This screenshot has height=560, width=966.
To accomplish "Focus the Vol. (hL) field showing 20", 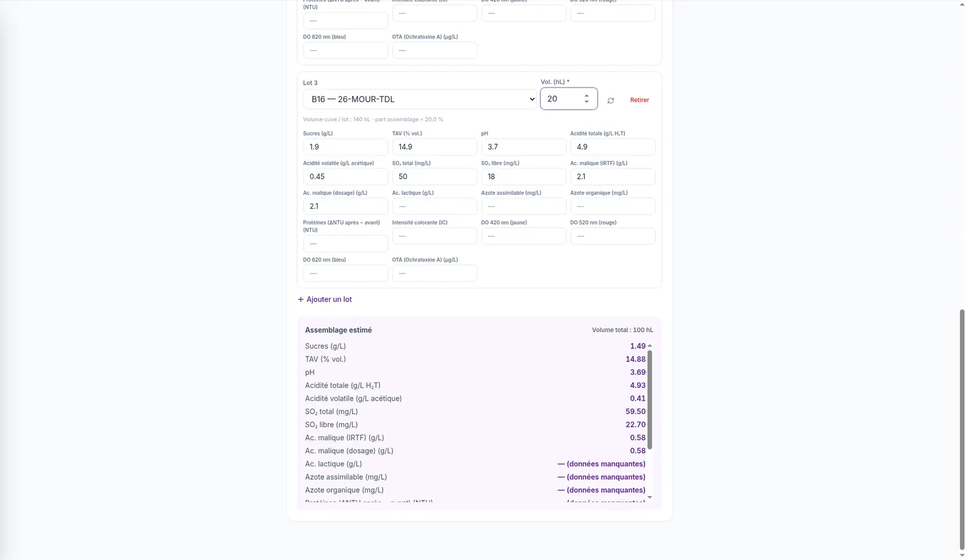I will coord(569,99).
